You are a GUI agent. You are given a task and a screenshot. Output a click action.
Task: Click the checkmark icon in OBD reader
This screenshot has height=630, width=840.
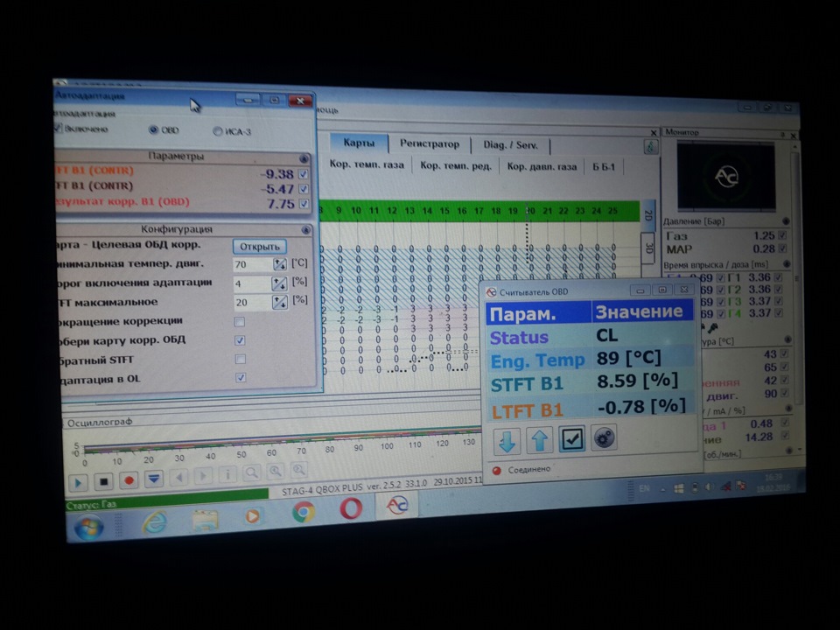pyautogui.click(x=571, y=439)
